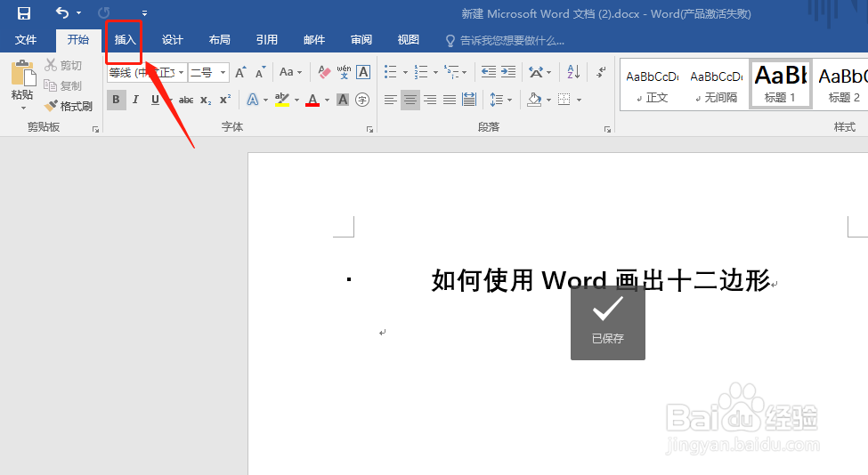Apply shading with the paint bucket

[533, 100]
